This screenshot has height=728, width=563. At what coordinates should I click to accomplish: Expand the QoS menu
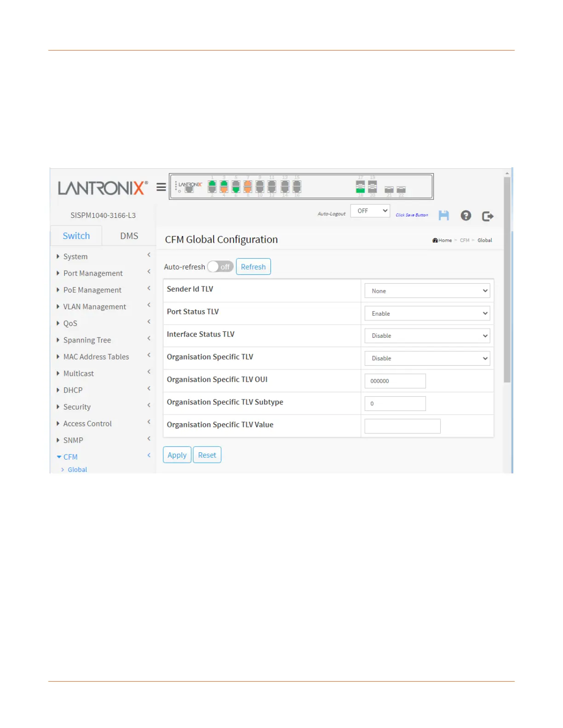103,323
